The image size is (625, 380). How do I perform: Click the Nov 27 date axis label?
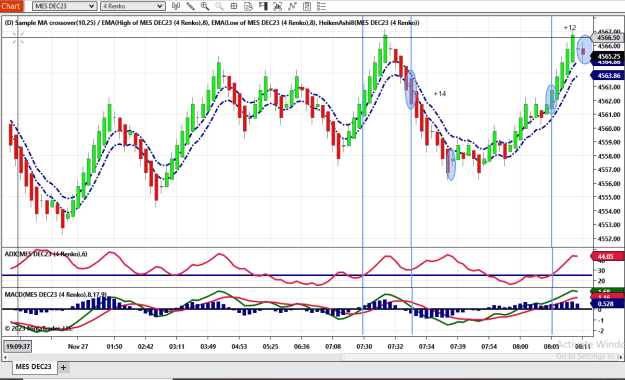coord(78,346)
